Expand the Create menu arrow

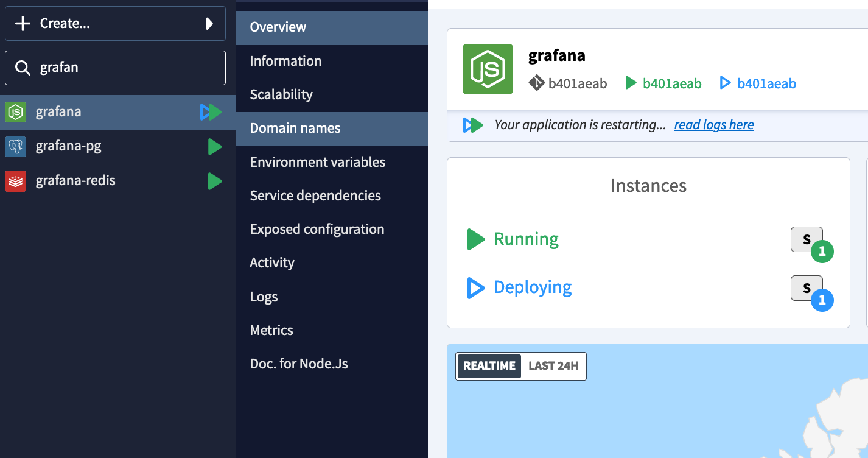209,24
